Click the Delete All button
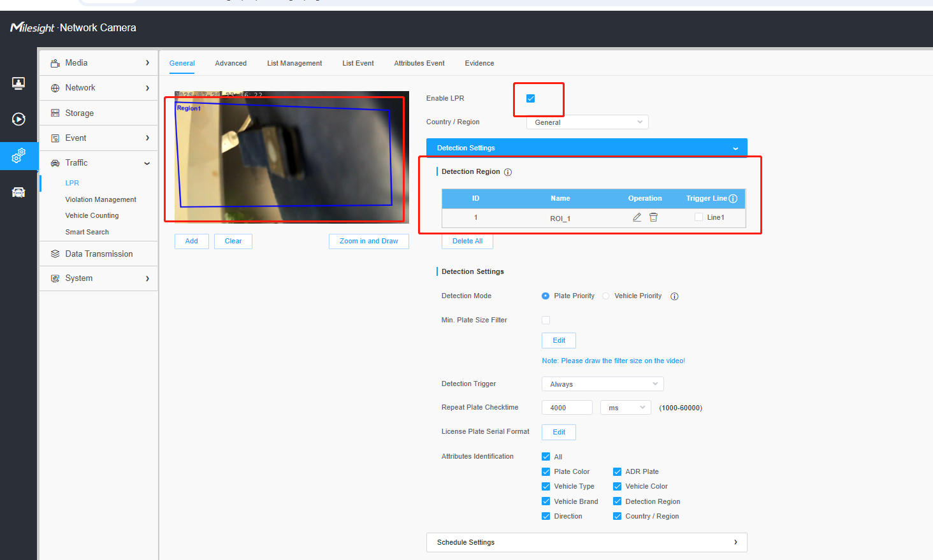This screenshot has height=560, width=933. click(x=467, y=241)
